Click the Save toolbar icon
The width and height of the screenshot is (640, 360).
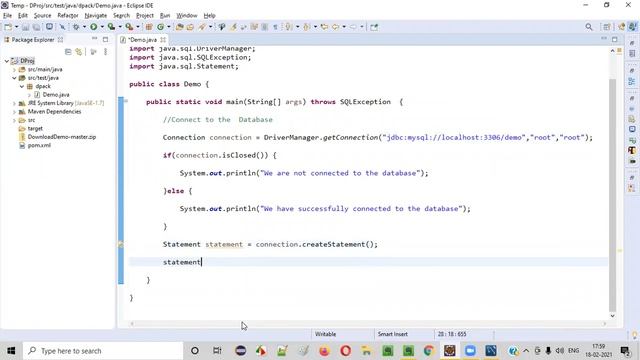pyautogui.click(x=26, y=27)
